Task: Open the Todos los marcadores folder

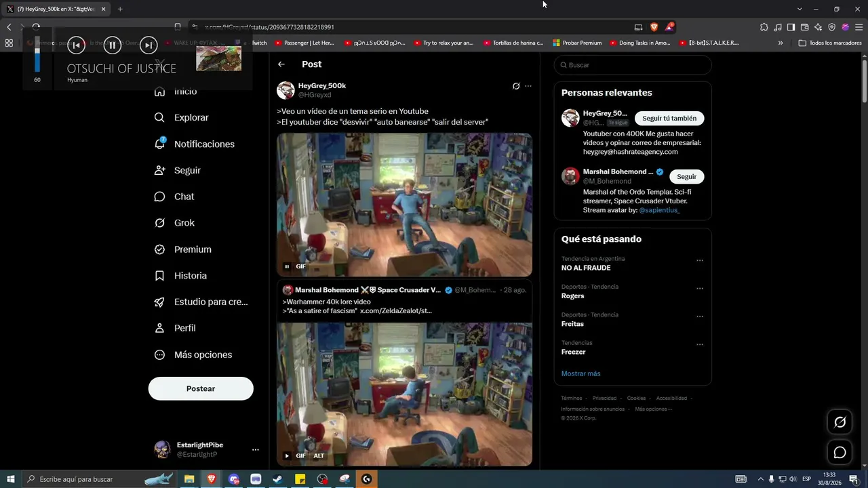Action: 830,43
